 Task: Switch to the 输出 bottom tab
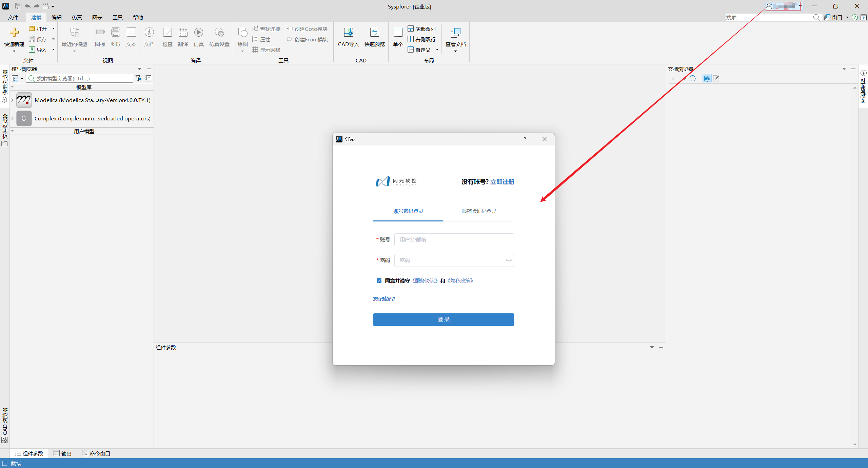click(63, 453)
